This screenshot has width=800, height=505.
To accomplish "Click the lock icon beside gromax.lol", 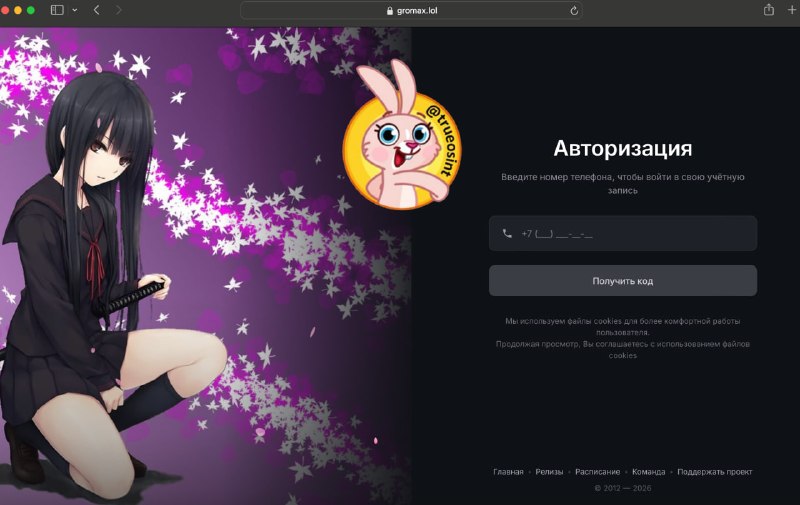I will pos(390,11).
